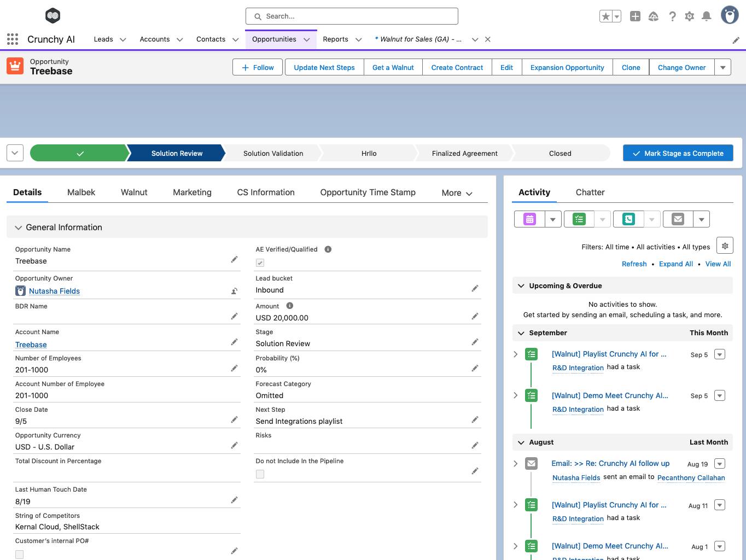
Task: Click Mark Stage as Complete button
Action: (678, 153)
